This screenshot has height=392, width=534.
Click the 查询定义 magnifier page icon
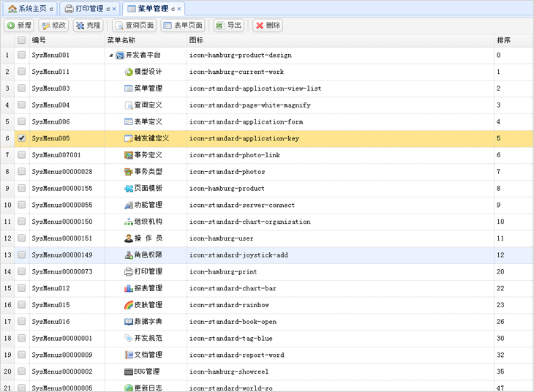click(x=129, y=105)
